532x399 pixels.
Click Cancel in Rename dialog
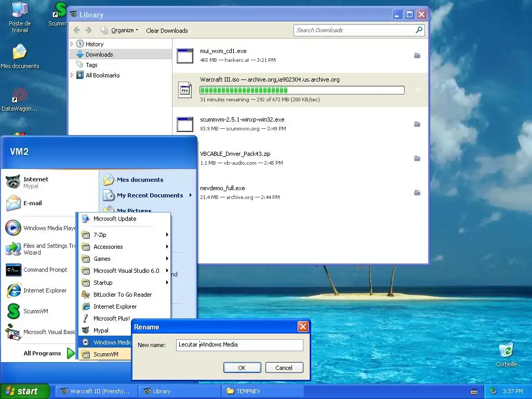pos(284,368)
